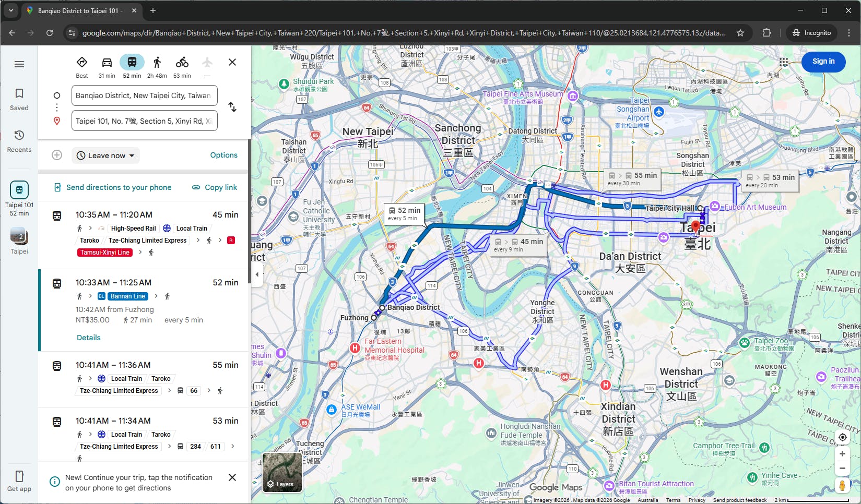Image resolution: width=861 pixels, height=504 pixels.
Task: Open the Terms link in map footer
Action: pyautogui.click(x=673, y=500)
